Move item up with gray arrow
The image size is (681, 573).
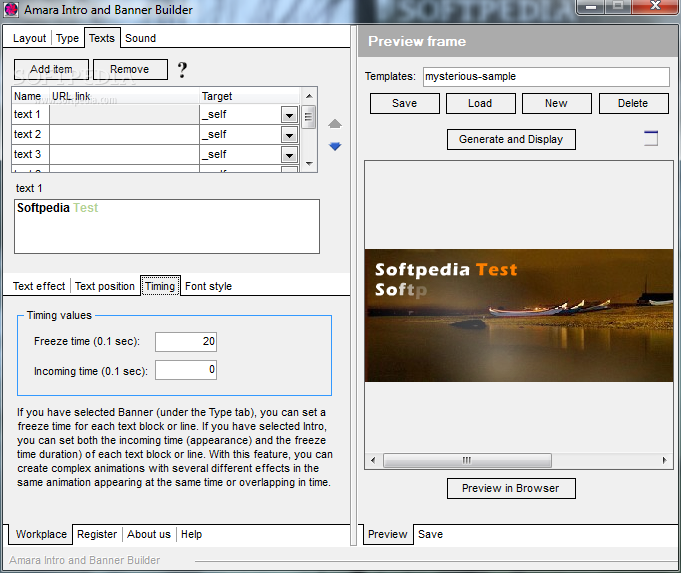(x=334, y=124)
